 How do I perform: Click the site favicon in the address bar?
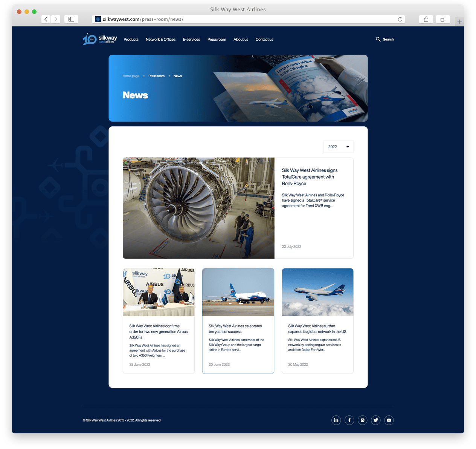(x=98, y=19)
